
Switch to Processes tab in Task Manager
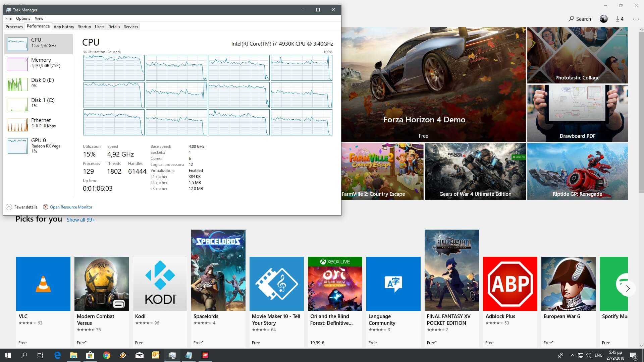[14, 26]
